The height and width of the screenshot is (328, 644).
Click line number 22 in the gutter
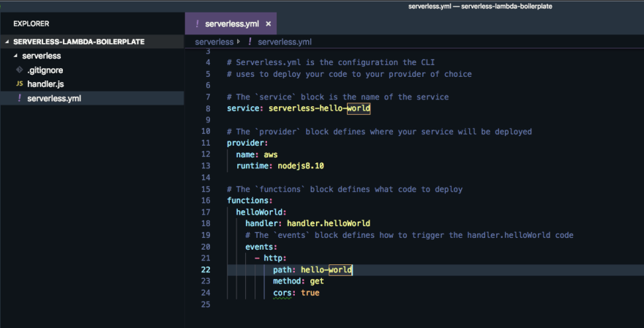pyautogui.click(x=206, y=269)
